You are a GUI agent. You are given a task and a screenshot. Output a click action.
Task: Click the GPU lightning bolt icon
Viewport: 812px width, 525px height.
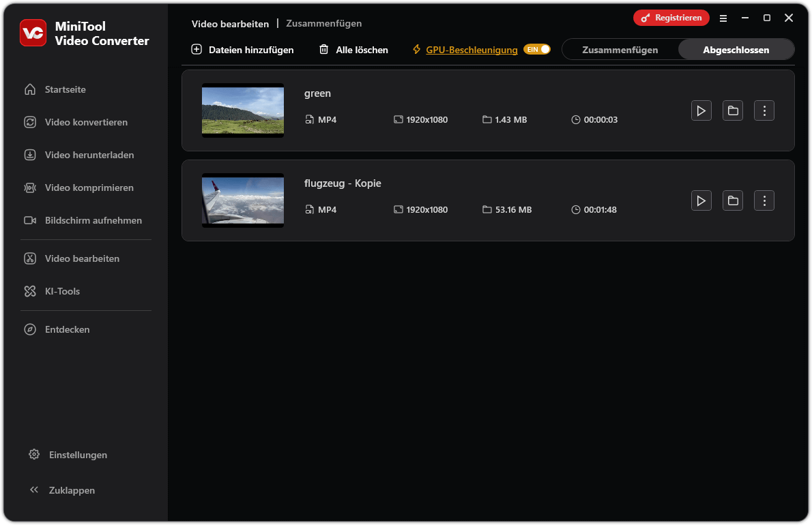pos(416,49)
